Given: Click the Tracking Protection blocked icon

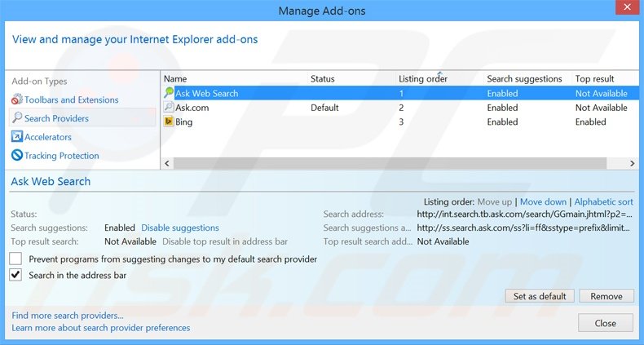Looking at the screenshot, I should click(17, 155).
